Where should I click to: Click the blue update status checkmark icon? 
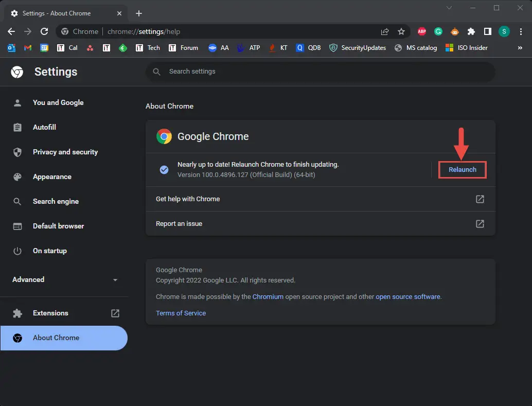[164, 170]
